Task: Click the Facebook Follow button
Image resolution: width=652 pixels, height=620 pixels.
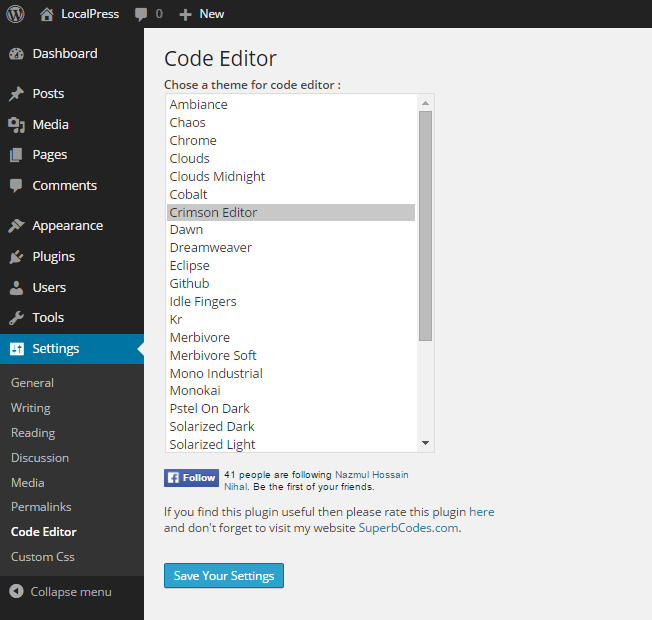Action: click(x=191, y=478)
